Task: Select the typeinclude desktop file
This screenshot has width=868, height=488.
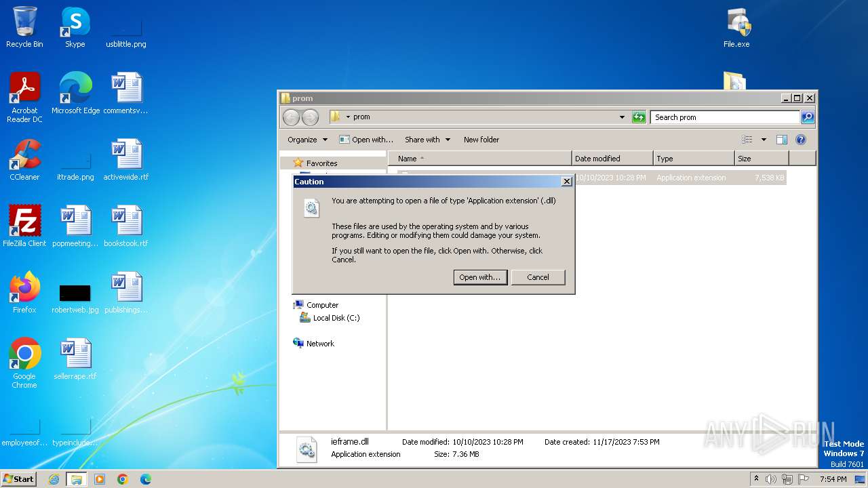Action: (x=75, y=431)
